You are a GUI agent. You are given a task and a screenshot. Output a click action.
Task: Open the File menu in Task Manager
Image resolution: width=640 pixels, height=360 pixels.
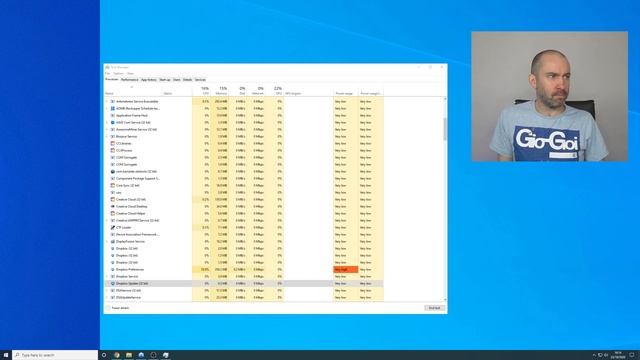tap(107, 73)
